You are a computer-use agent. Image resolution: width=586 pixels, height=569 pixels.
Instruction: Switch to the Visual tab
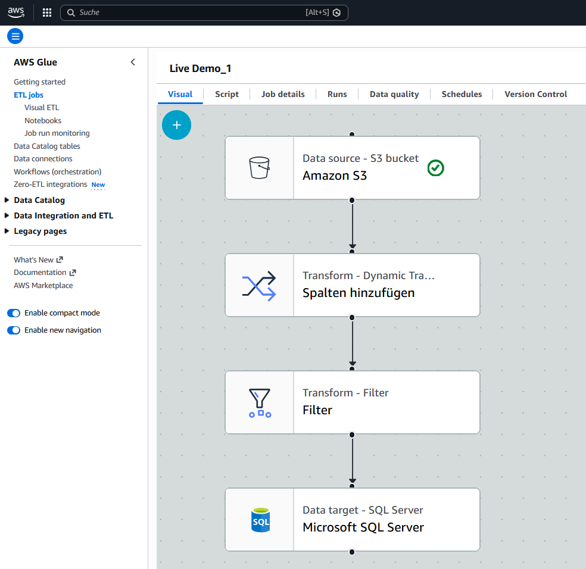(x=180, y=94)
